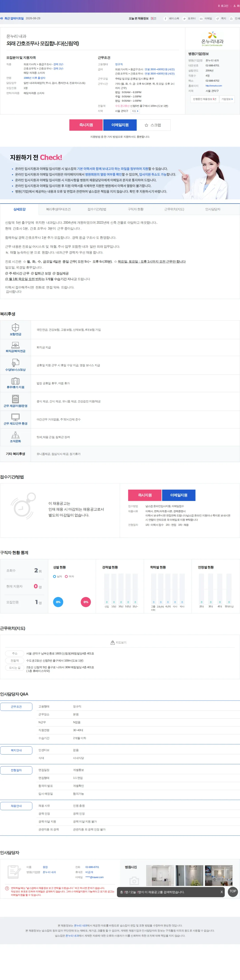Click the 주소 label badge
This screenshot has width=240, height=980.
coord(14,654)
